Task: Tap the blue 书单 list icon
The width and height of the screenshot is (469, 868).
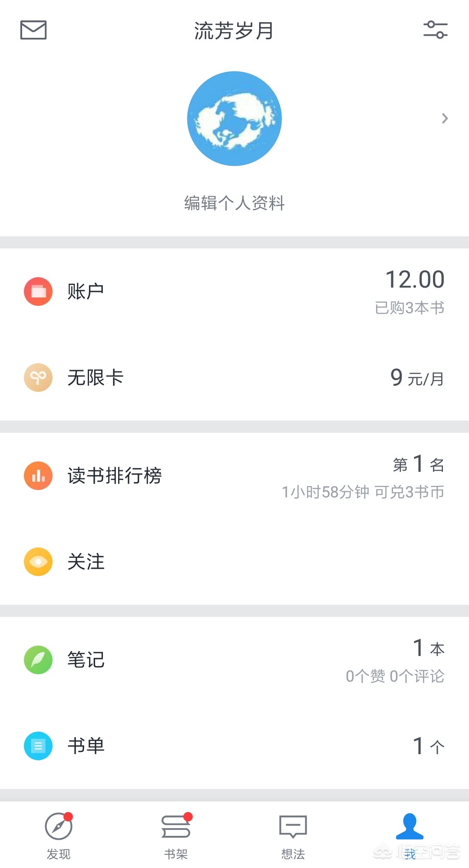Action: (38, 746)
